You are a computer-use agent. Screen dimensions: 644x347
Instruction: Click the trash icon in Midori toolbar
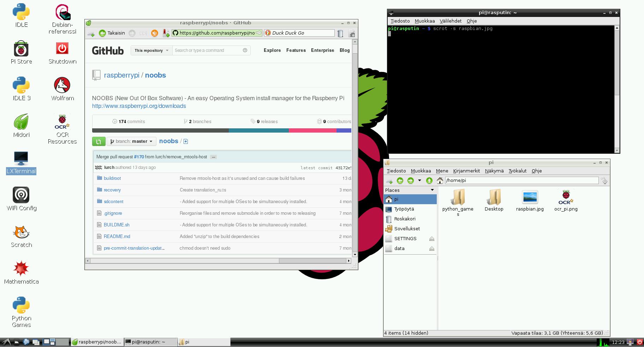340,34
